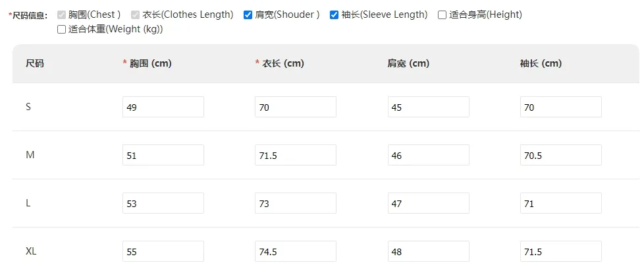
Task: Edit the M sleeve length field showing 70.5
Action: [561, 155]
